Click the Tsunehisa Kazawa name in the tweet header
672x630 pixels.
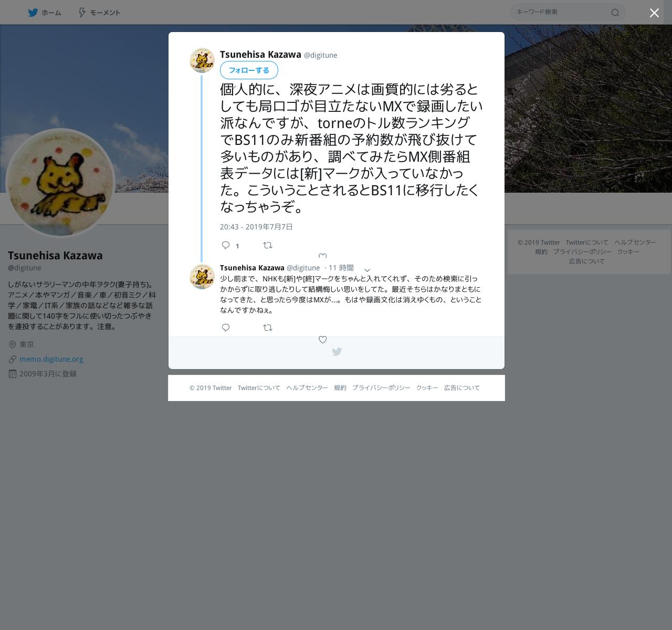(260, 55)
